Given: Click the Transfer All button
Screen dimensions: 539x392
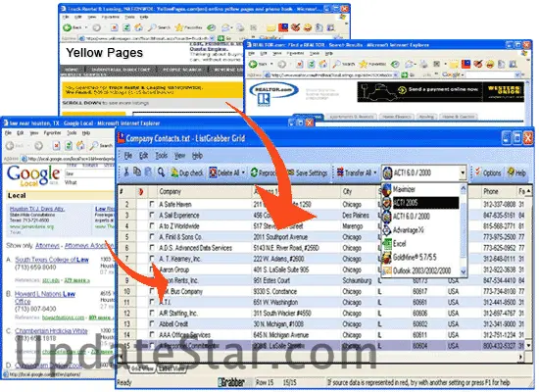Looking at the screenshot, I should [354, 172].
